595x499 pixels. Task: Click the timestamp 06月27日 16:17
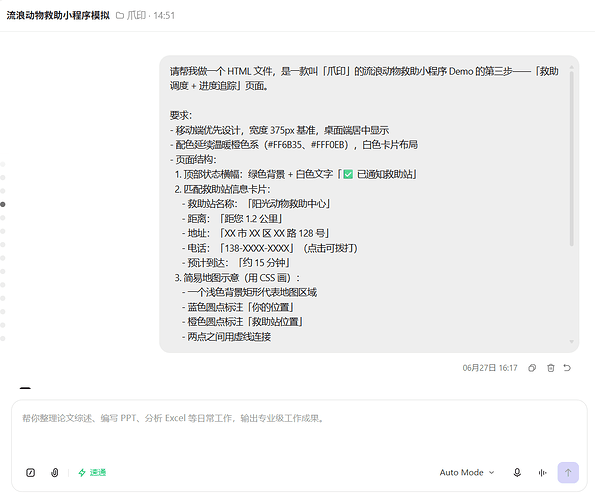point(490,368)
